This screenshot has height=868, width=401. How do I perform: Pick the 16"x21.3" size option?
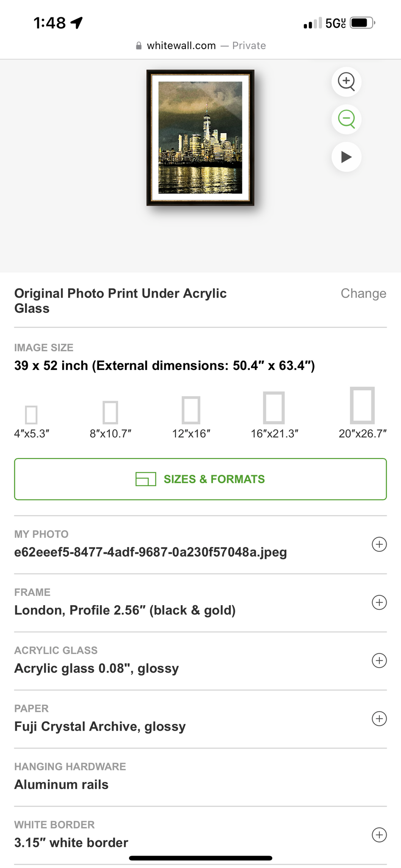pyautogui.click(x=274, y=408)
